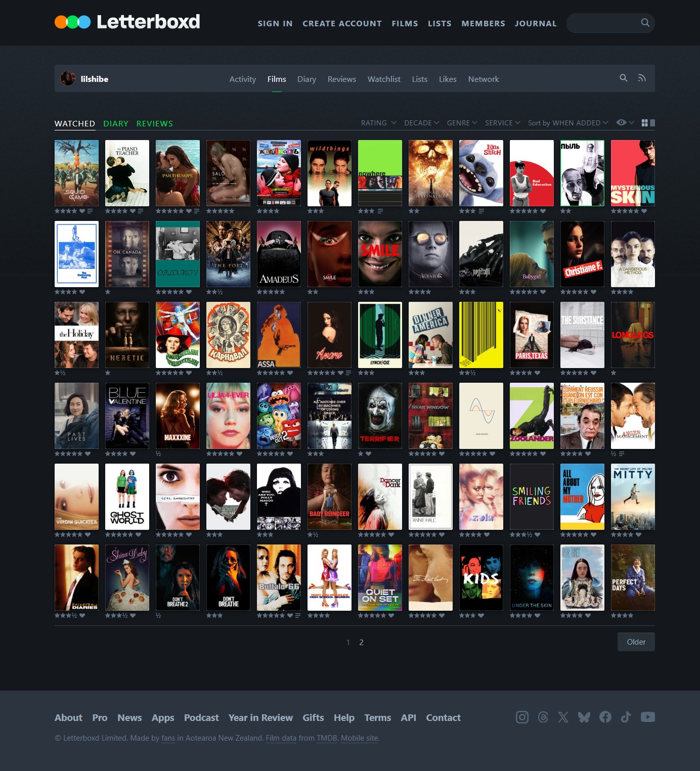
Task: Open the Squid Game poster
Action: point(76,173)
